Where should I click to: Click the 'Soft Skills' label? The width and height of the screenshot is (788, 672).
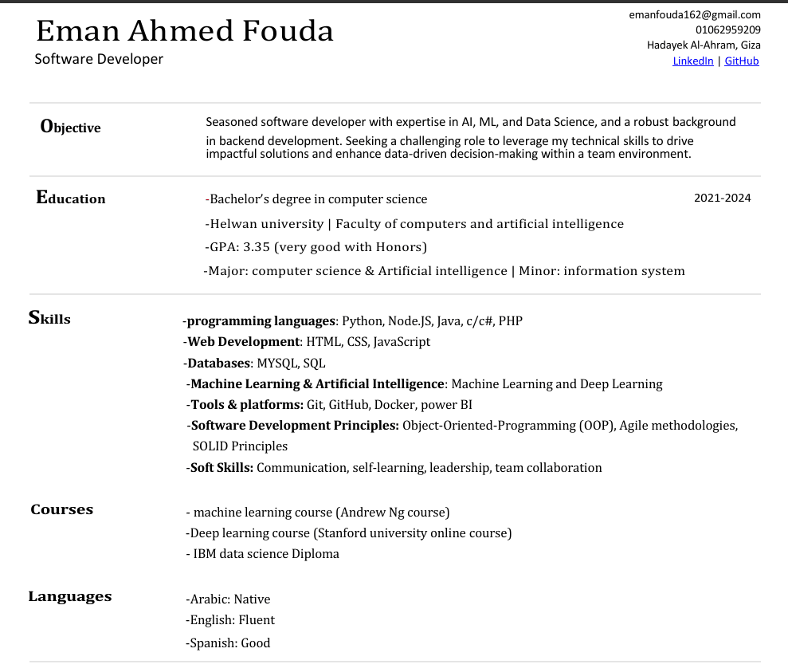(x=222, y=468)
